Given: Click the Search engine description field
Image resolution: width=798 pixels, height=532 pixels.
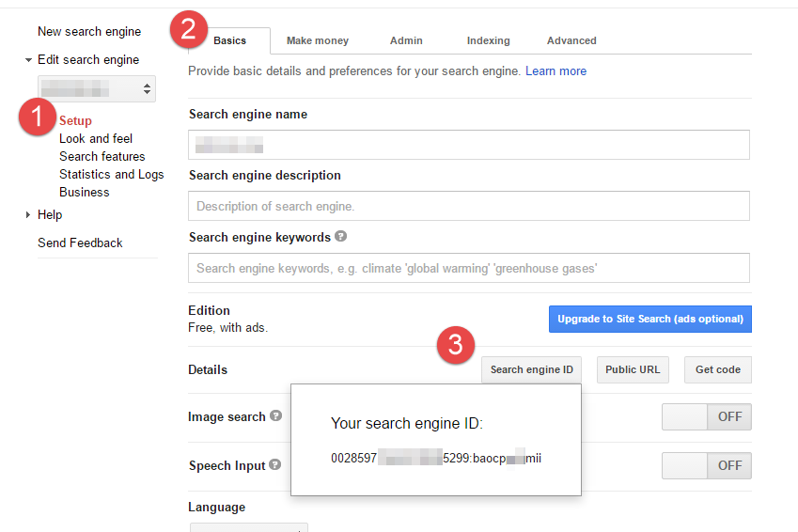Looking at the screenshot, I should click(468, 206).
